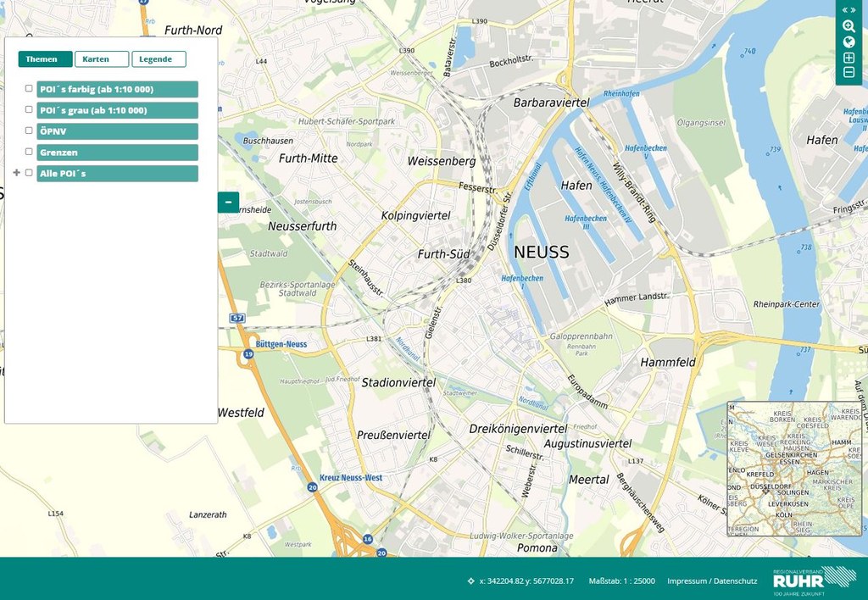This screenshot has height=600, width=868.
Task: Click the Meertal label
Action: point(589,480)
